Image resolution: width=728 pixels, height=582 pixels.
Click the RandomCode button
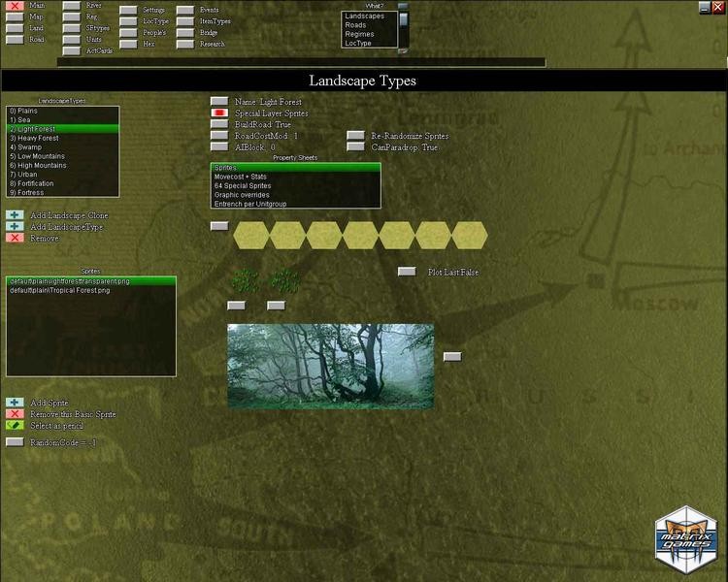[x=15, y=442]
